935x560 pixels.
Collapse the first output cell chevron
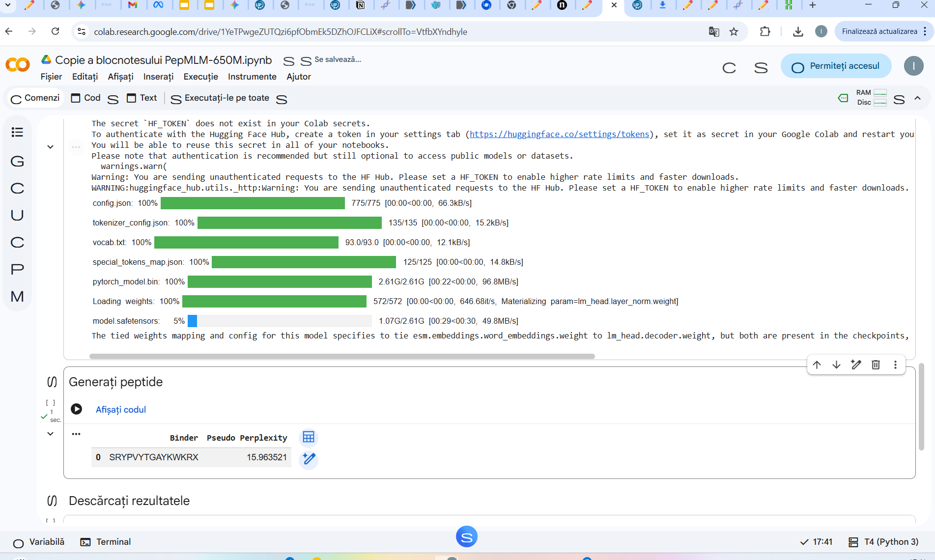(x=50, y=147)
